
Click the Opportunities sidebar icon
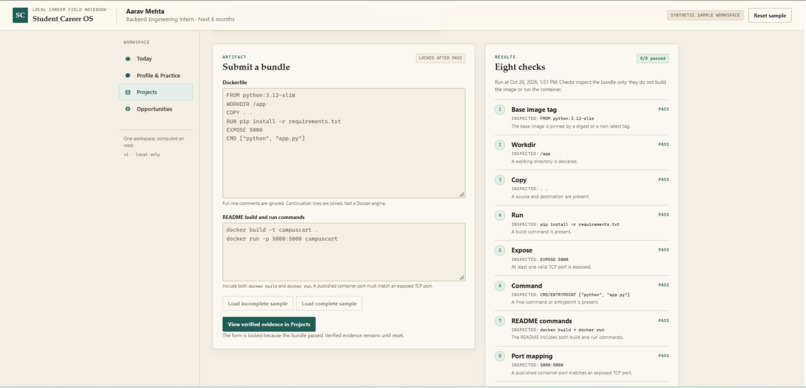click(128, 109)
